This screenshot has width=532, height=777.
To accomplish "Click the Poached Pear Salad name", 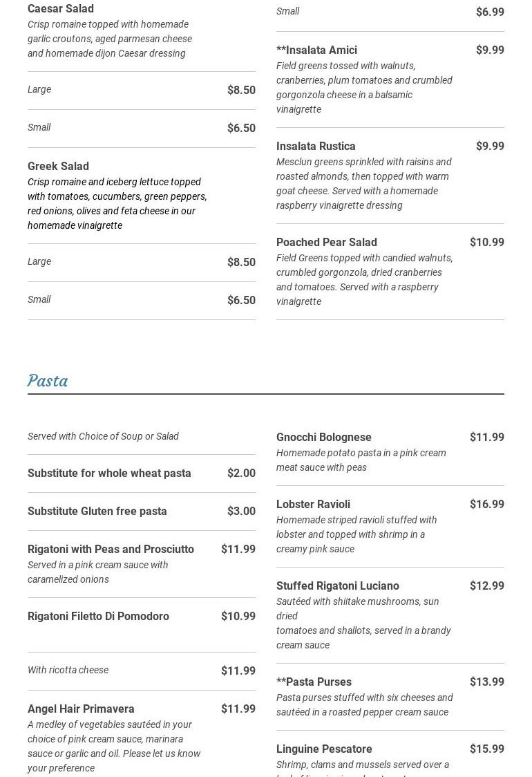I will pyautogui.click(x=327, y=243).
